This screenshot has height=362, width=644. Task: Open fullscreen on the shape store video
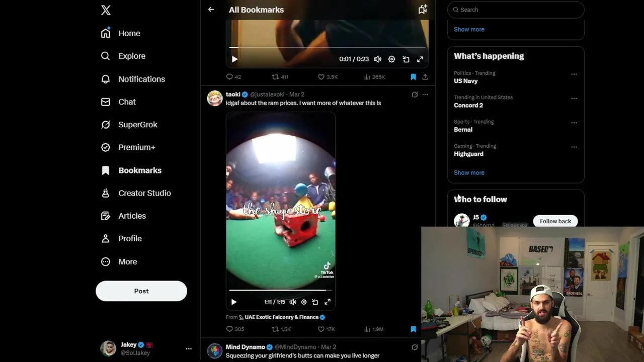tap(328, 302)
